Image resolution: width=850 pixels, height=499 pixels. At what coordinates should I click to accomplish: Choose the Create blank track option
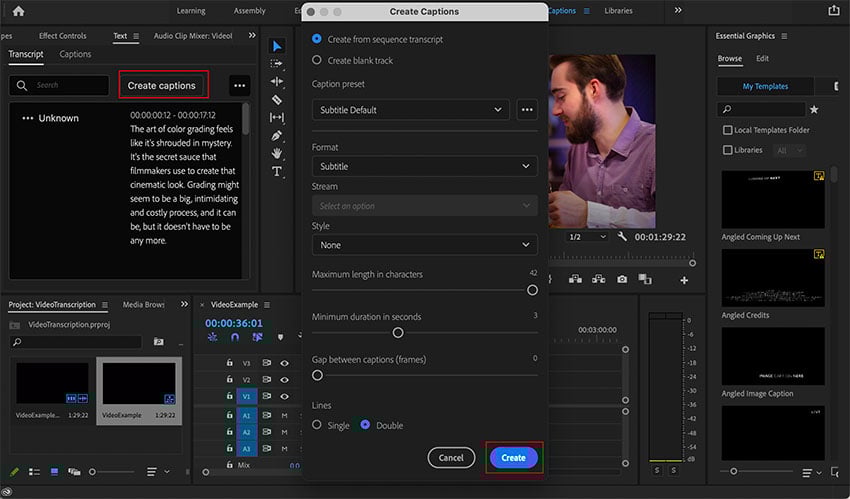(x=318, y=60)
